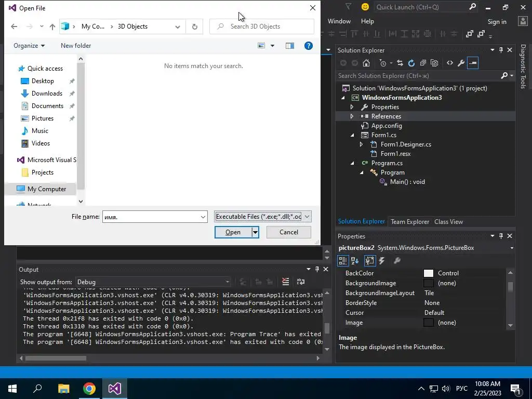Click the Image property preview swatch
The width and height of the screenshot is (532, 399).
429,323
